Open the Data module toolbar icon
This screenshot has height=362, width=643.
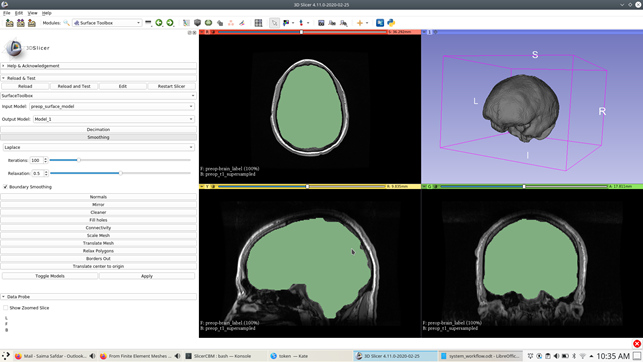click(x=186, y=23)
